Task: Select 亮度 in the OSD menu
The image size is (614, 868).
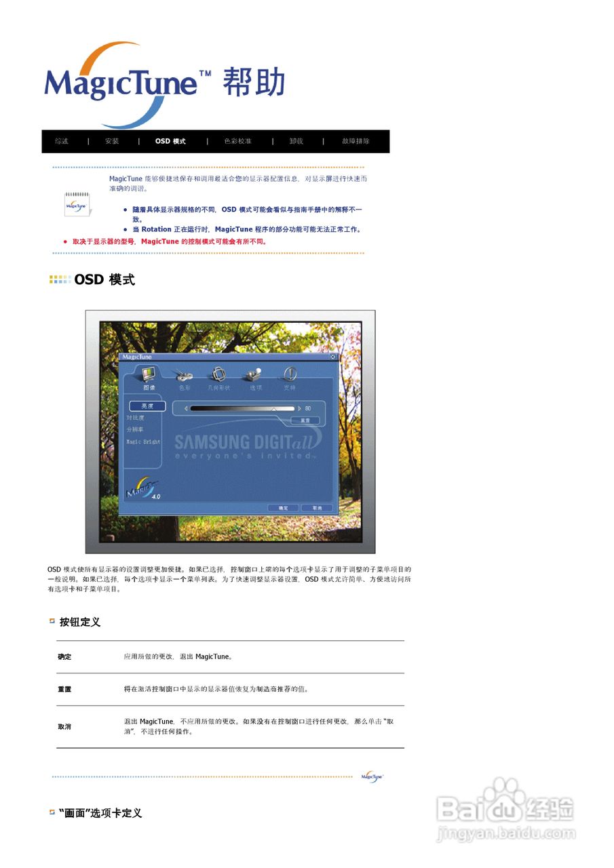Action: [x=147, y=406]
